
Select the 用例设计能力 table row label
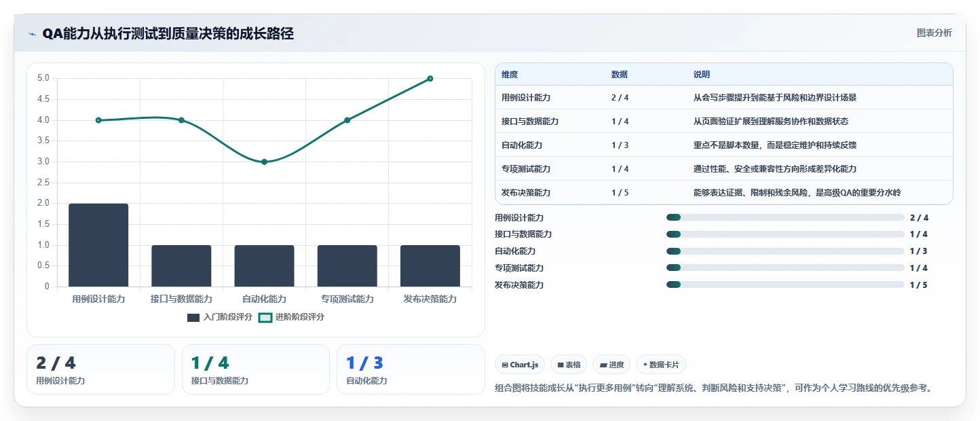pos(526,98)
